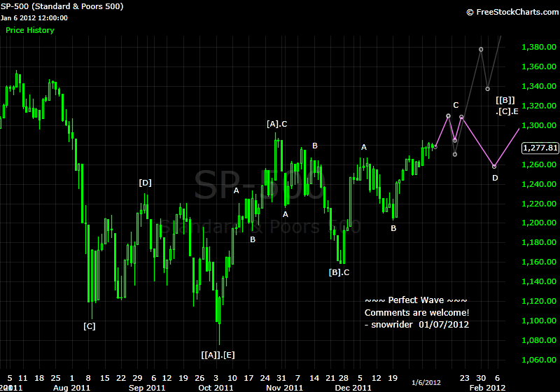The image size is (560, 392).
Task: Click the 1,277.81 current price box
Action: [540, 148]
